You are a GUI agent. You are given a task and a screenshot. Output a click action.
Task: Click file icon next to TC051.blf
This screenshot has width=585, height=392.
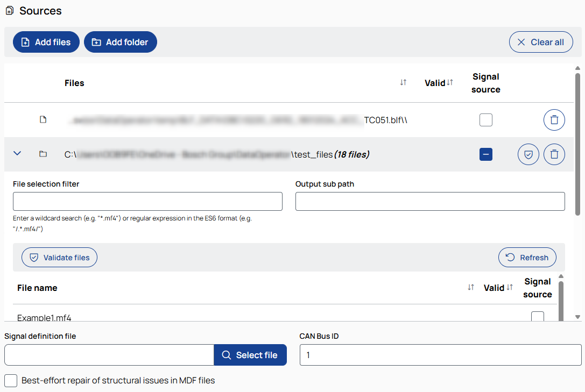point(43,120)
